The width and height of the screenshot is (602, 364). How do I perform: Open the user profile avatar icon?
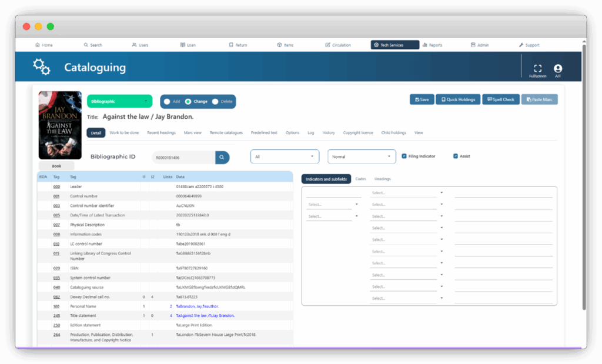coord(557,69)
